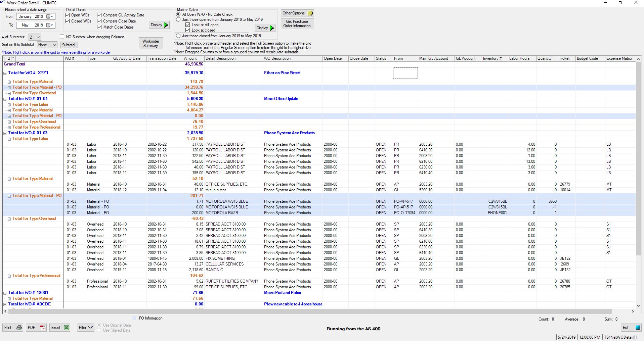Toggle the Closed WOs checkbox
Viewport: 644px width, 341px height.
68,21
